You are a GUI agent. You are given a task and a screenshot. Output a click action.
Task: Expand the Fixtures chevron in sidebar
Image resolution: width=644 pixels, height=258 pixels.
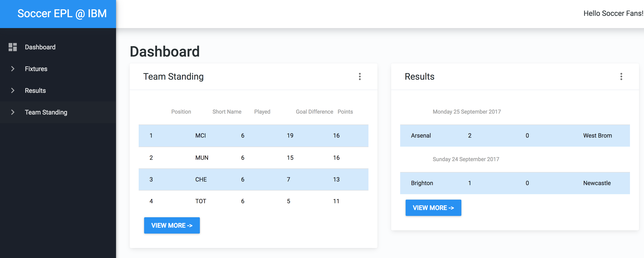12,69
